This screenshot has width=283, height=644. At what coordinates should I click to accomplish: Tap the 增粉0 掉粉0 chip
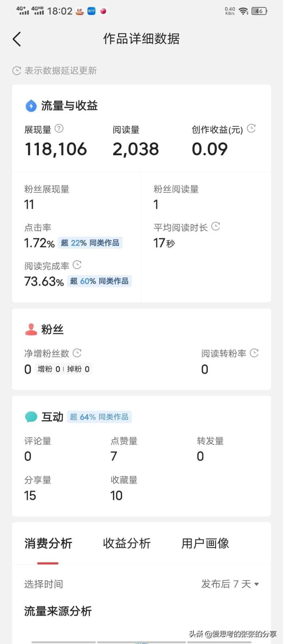click(x=63, y=368)
